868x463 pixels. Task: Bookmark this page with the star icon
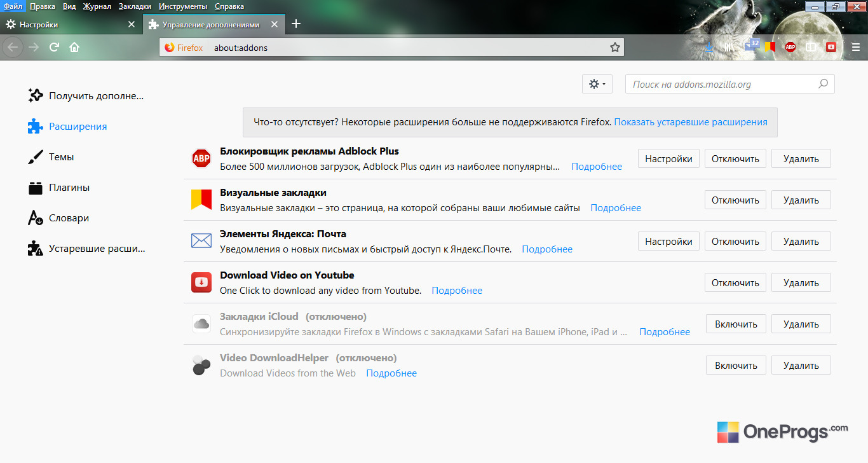614,48
